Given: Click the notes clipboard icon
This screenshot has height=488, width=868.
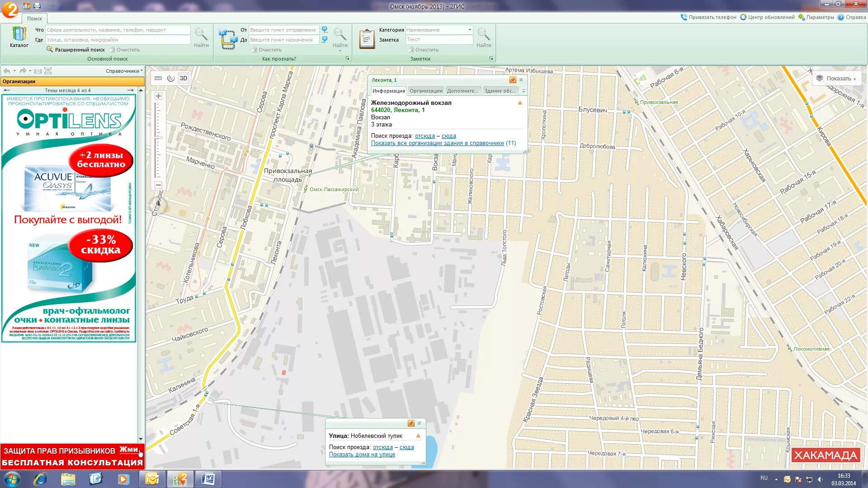Looking at the screenshot, I should click(x=367, y=39).
